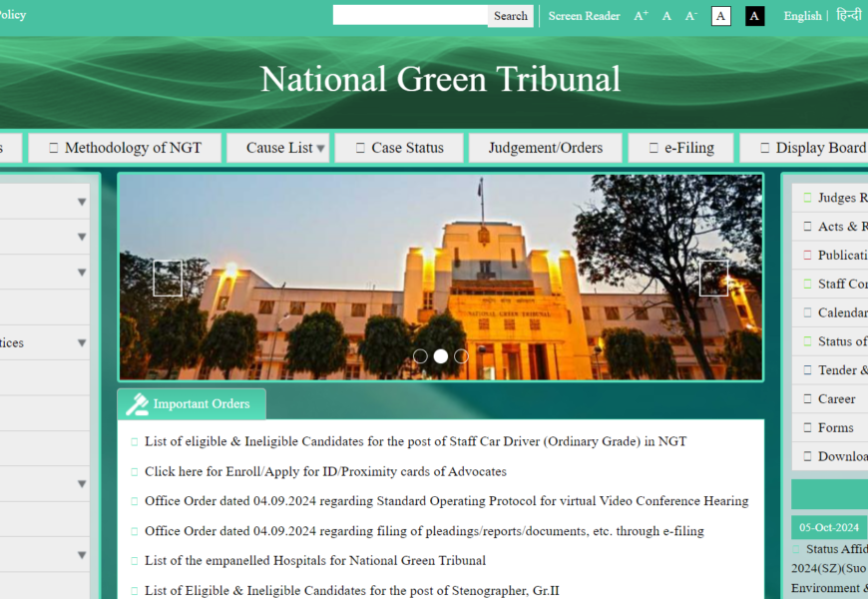Increase font size with A+ icon
This screenshot has width=868, height=599.
pyautogui.click(x=641, y=16)
